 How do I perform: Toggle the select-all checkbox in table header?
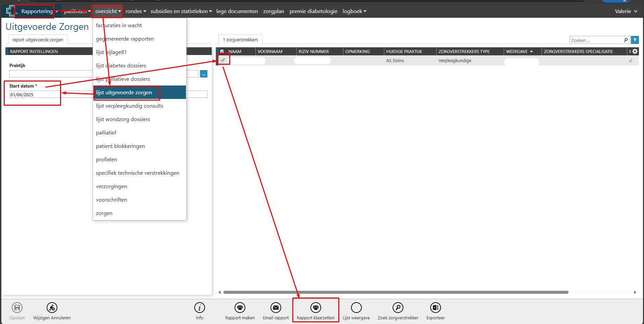222,51
